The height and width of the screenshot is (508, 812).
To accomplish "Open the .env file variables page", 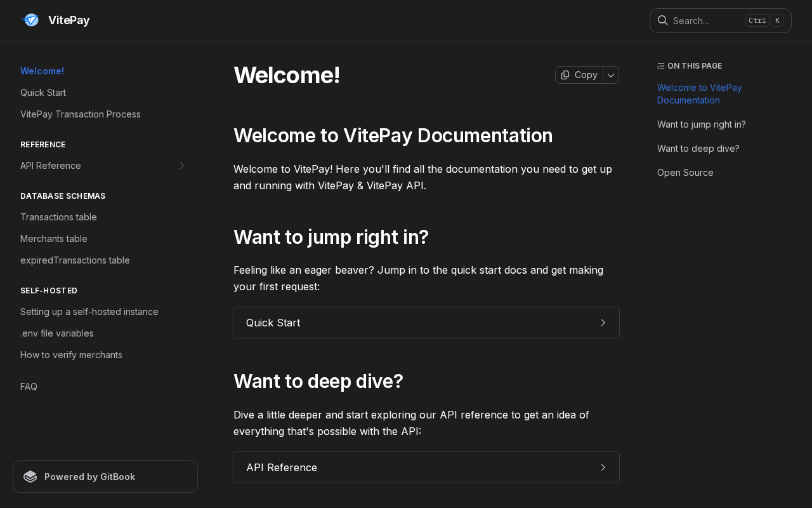I will coord(57,333).
